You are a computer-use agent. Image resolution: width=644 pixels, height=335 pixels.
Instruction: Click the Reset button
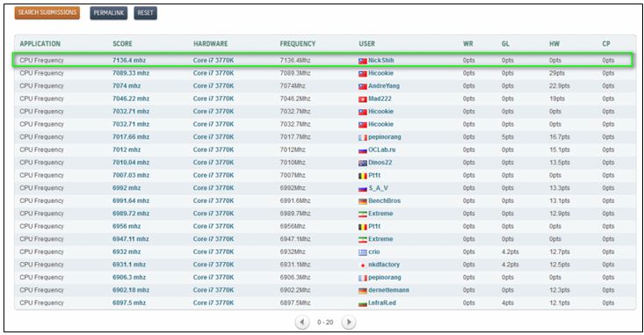click(x=145, y=13)
